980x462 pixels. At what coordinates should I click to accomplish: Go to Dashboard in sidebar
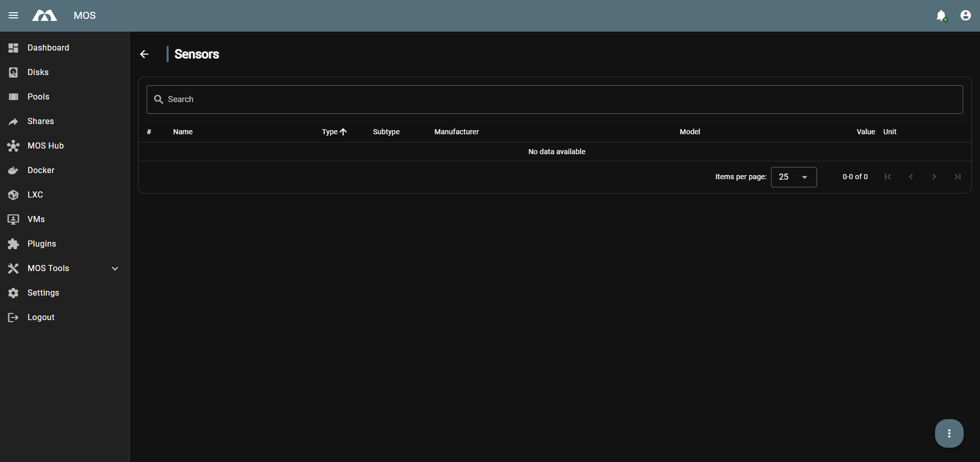[x=48, y=47]
